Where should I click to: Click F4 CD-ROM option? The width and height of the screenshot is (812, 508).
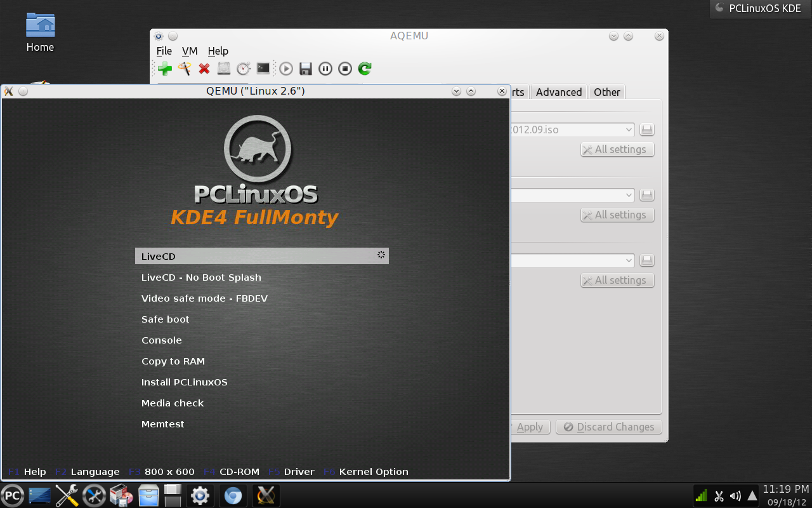click(232, 472)
